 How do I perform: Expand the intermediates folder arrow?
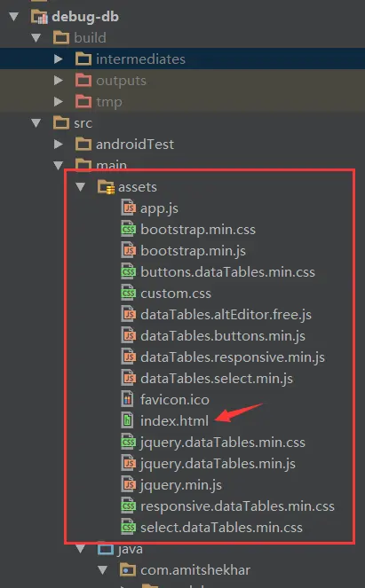click(x=59, y=59)
